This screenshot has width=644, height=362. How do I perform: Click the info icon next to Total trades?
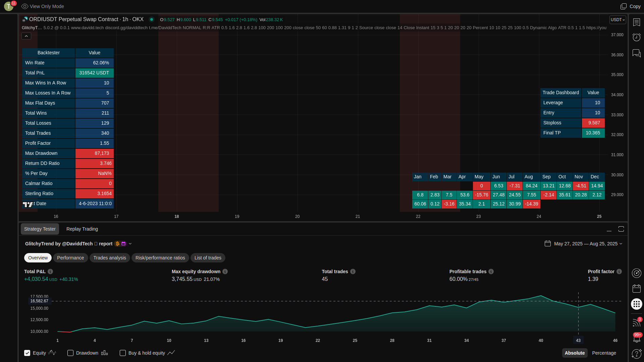pyautogui.click(x=353, y=271)
